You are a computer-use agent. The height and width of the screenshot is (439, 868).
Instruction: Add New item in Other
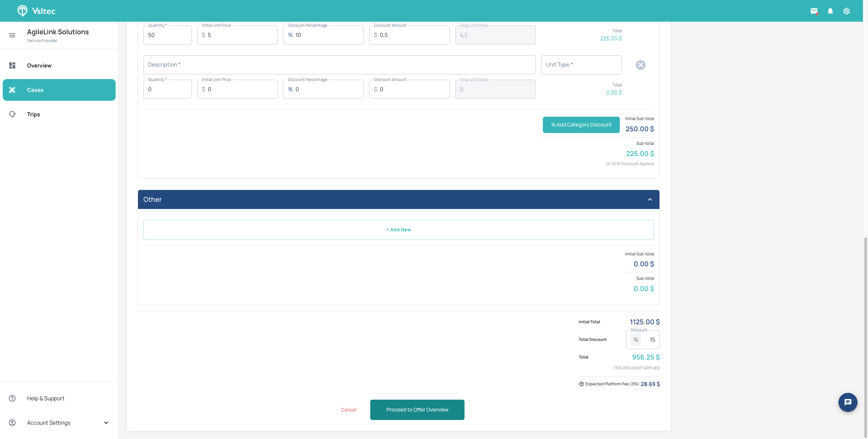point(398,230)
